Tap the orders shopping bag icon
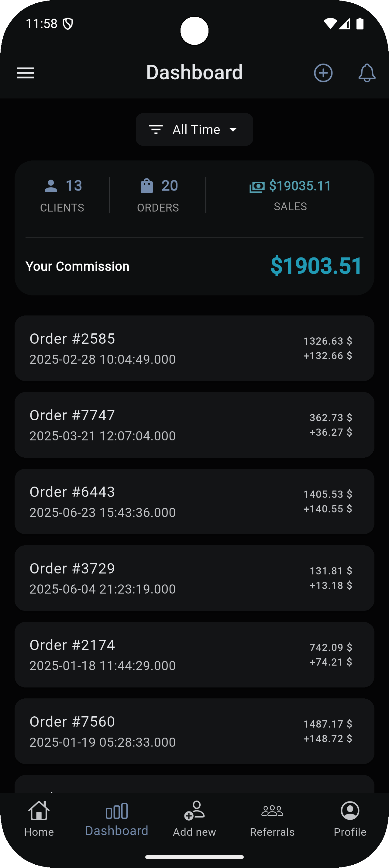389x868 pixels. tap(146, 186)
